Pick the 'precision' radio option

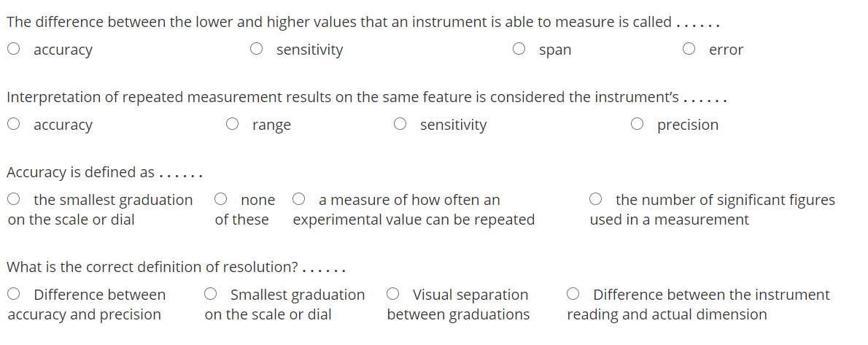pyautogui.click(x=638, y=125)
